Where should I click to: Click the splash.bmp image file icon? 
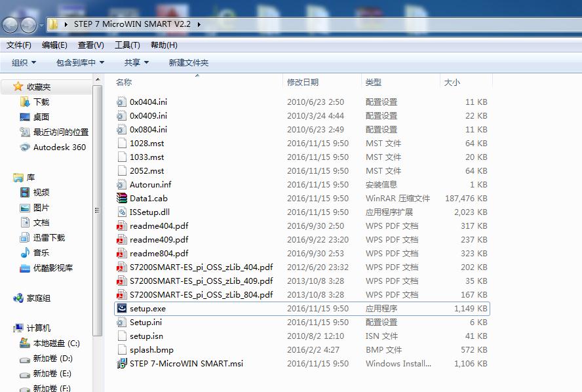click(121, 349)
